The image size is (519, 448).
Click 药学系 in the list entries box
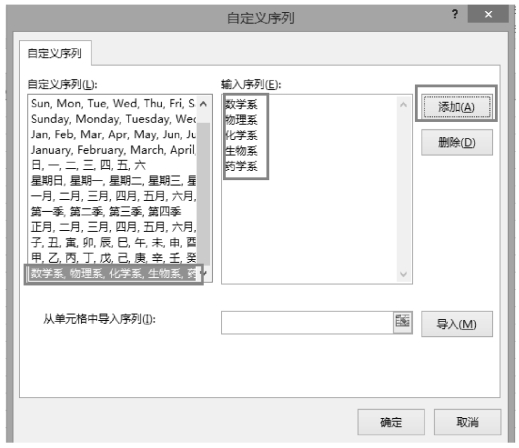(x=241, y=166)
